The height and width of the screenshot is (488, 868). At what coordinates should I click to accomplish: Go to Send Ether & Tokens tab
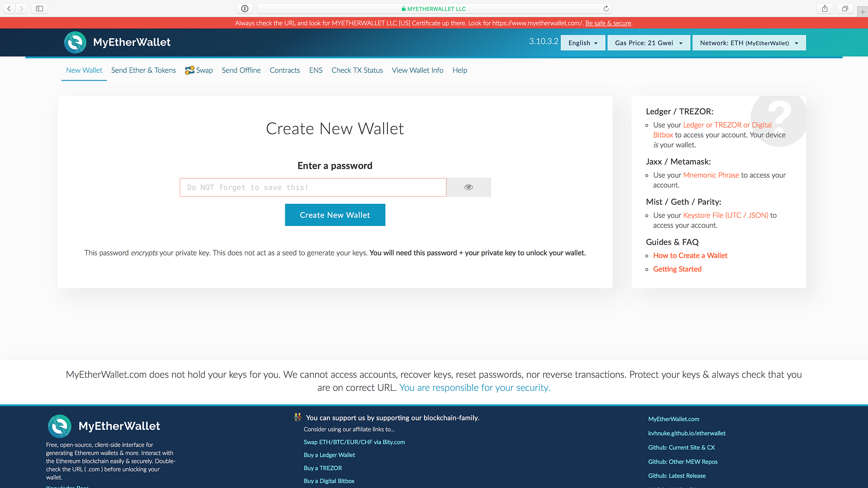pos(144,70)
